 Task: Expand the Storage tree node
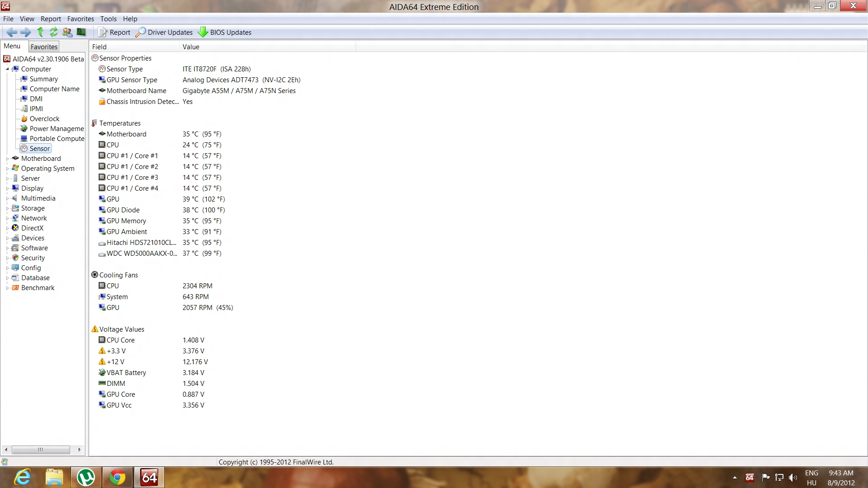(7, 208)
